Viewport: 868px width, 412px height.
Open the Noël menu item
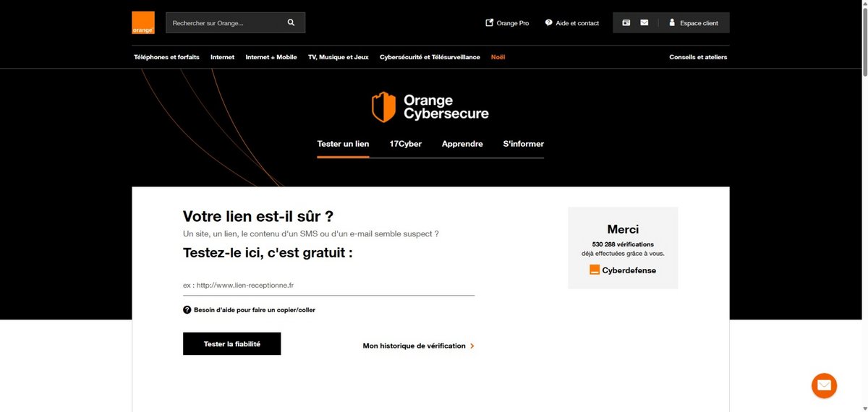498,57
